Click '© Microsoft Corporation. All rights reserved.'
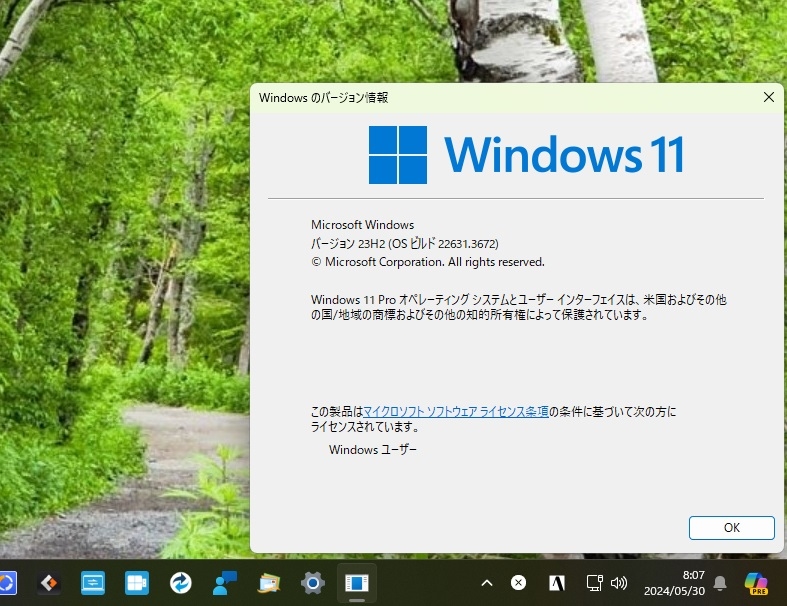Screen dimensions: 787x606 pos(428,262)
